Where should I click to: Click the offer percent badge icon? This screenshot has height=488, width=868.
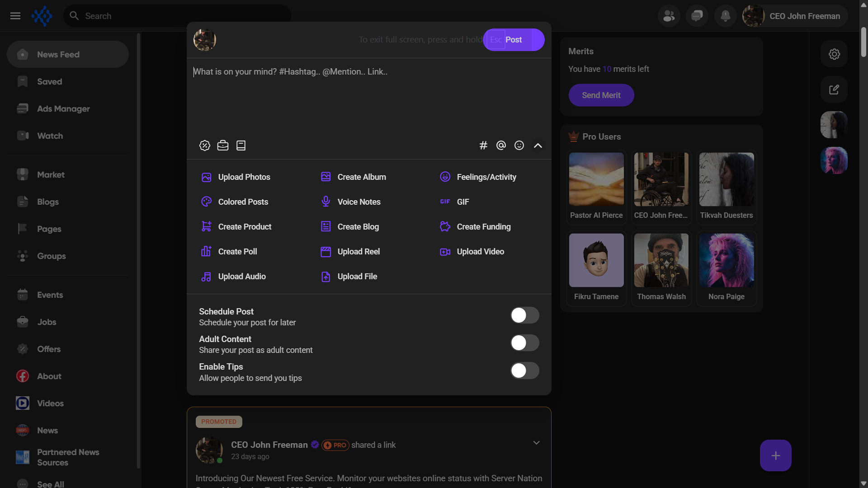[205, 145]
